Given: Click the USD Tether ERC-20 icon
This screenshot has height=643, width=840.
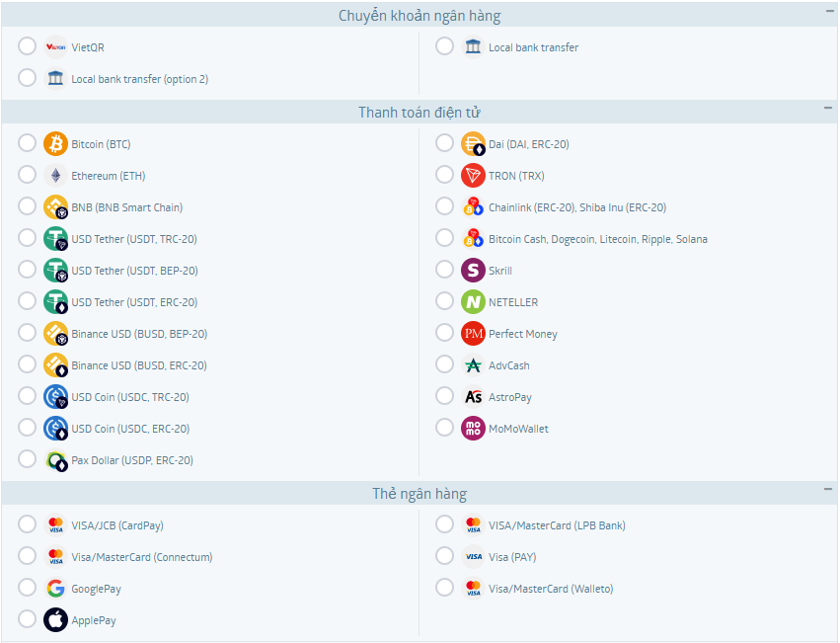Looking at the screenshot, I should (55, 302).
